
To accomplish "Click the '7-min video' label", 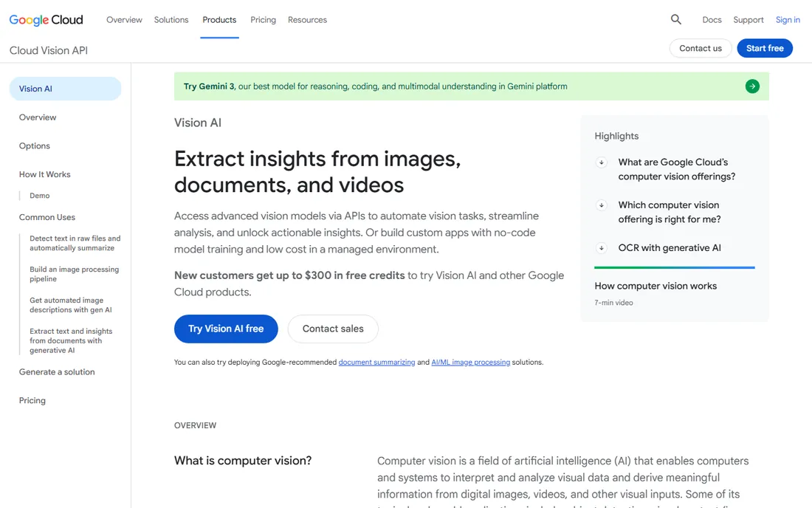I will pos(613,303).
